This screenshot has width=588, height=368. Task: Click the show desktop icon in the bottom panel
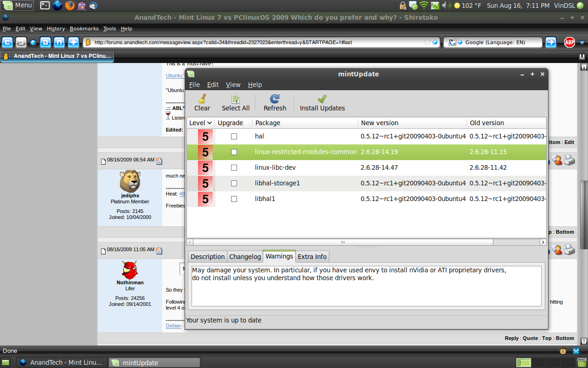point(6,362)
